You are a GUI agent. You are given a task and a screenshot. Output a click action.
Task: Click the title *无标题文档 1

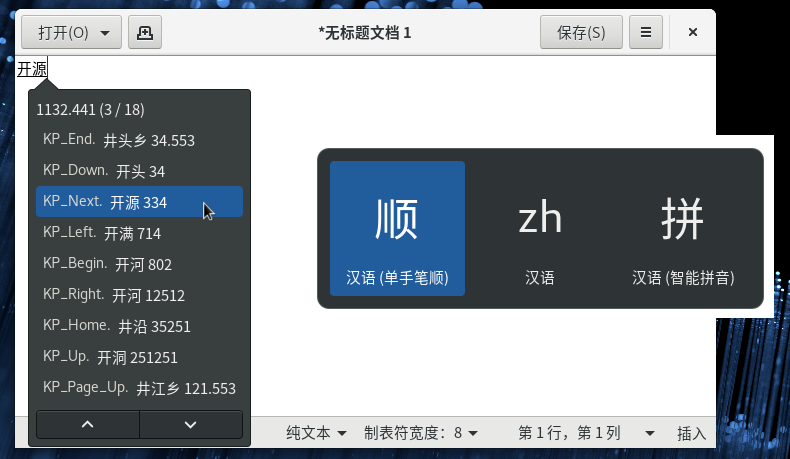point(365,33)
